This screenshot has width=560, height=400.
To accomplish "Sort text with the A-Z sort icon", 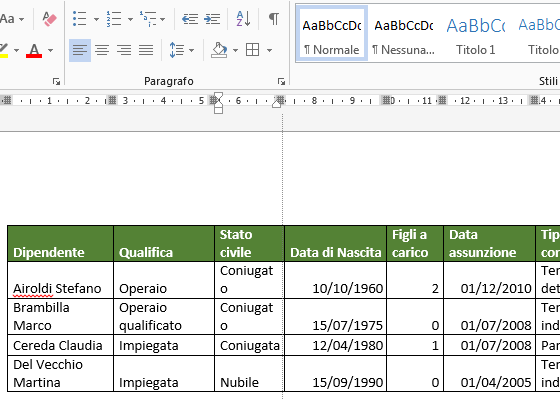I will tap(243, 19).
